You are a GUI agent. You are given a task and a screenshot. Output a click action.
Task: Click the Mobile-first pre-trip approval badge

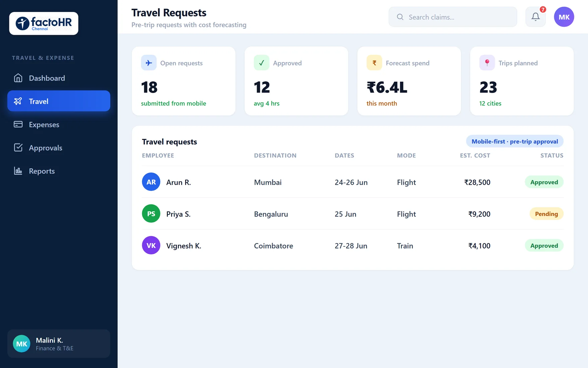pos(515,141)
